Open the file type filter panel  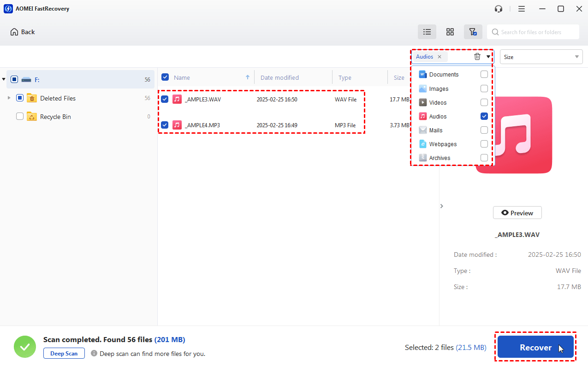[473, 31]
